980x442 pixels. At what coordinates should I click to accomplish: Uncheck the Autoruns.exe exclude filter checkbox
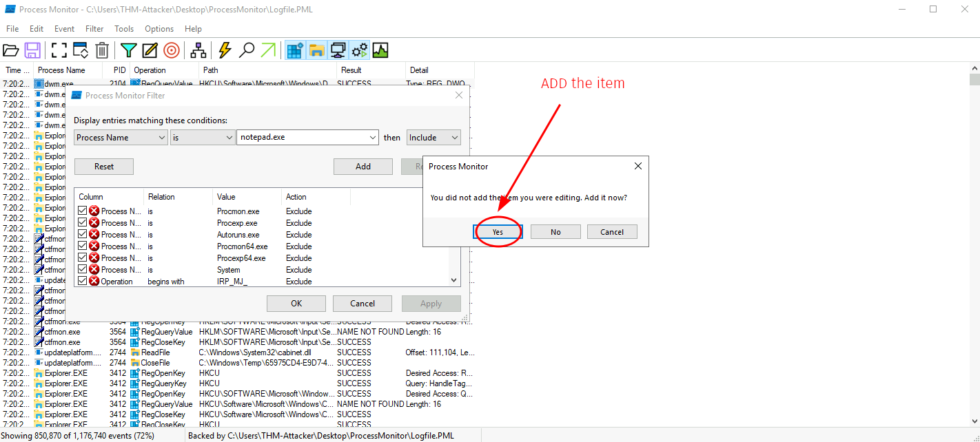click(83, 235)
